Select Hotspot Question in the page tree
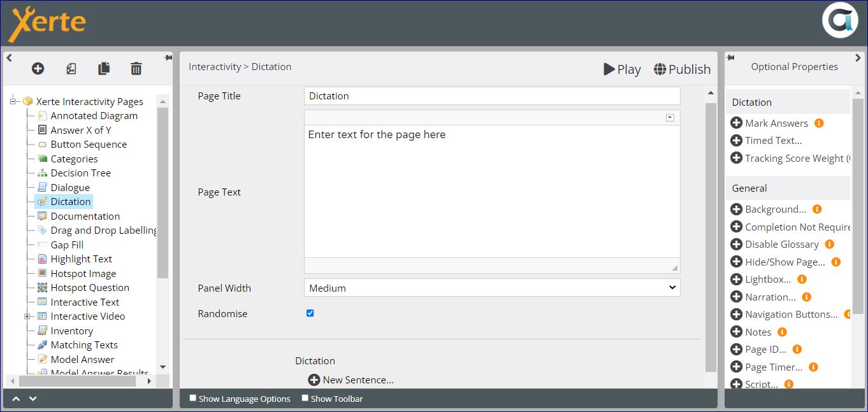The image size is (868, 412). tap(89, 288)
